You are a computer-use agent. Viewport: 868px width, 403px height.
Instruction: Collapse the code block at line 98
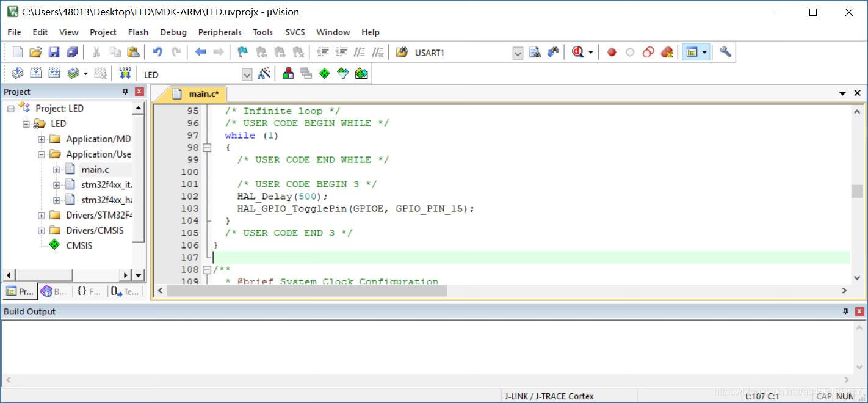pos(207,148)
